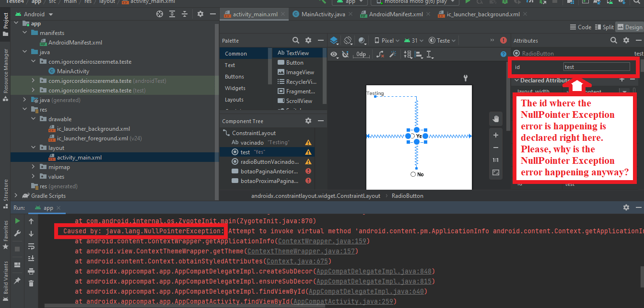
Task: Expand all nodes in the Project panel
Action: point(172,14)
